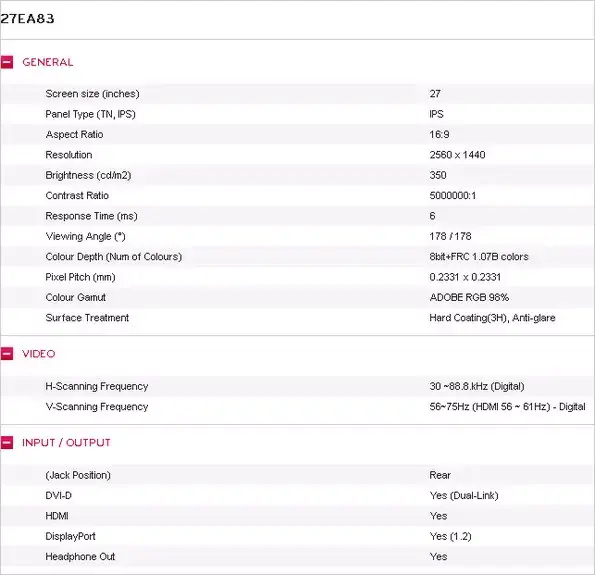
Task: Click the VIDEO section heading
Action: (x=39, y=354)
